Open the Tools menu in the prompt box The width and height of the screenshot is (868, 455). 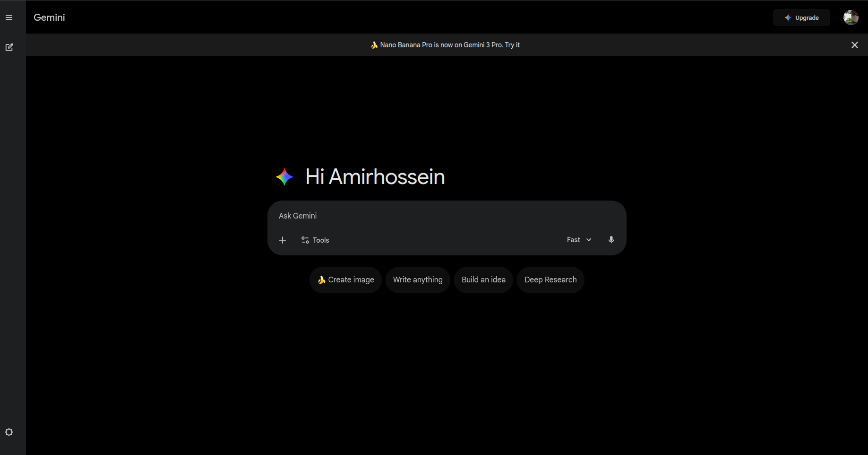(315, 240)
